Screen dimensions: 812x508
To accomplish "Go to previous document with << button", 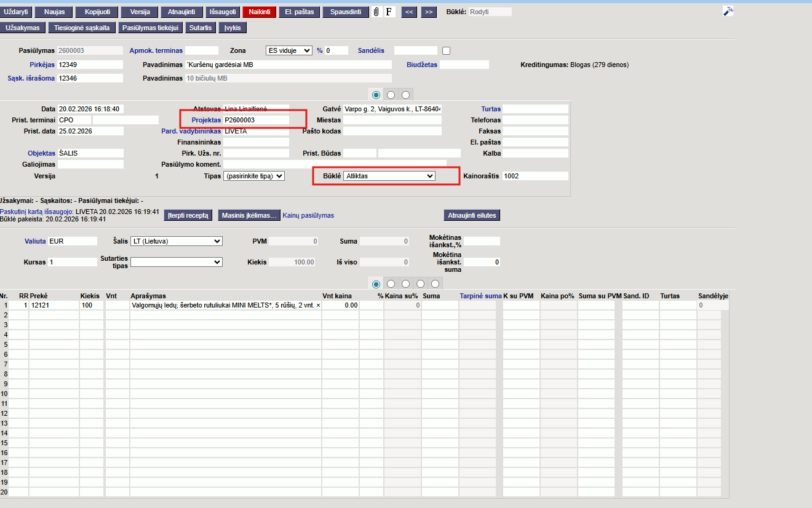I will tap(409, 12).
